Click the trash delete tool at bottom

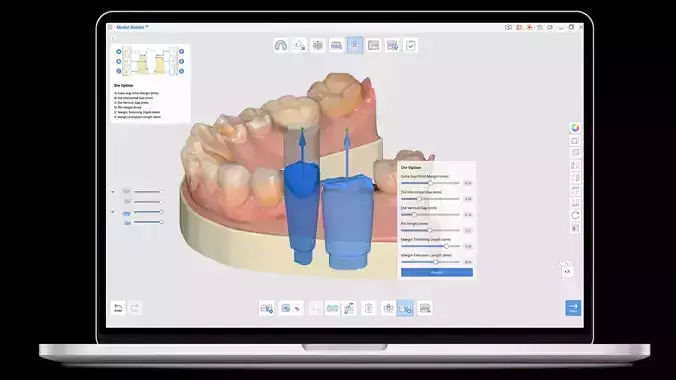coord(368,308)
